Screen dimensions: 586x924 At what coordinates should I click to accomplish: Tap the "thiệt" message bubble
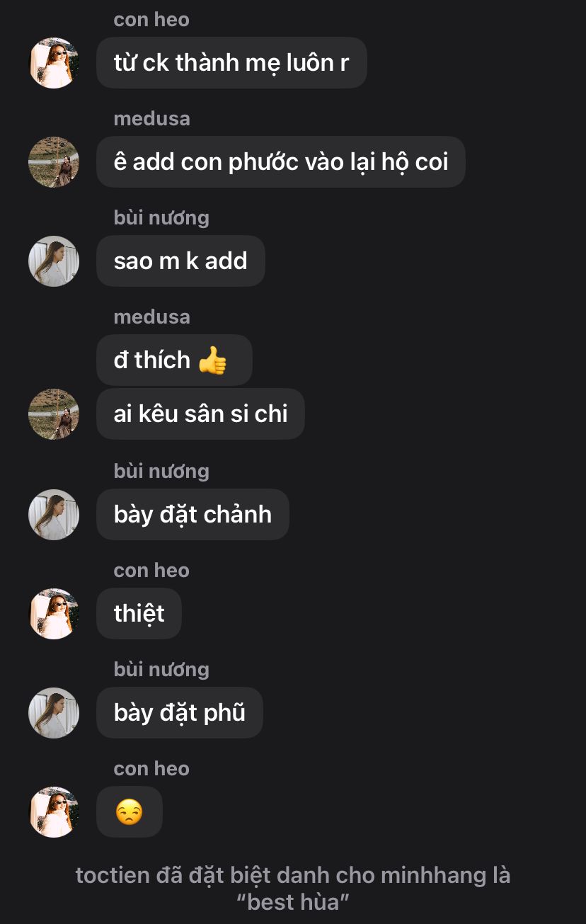(139, 614)
